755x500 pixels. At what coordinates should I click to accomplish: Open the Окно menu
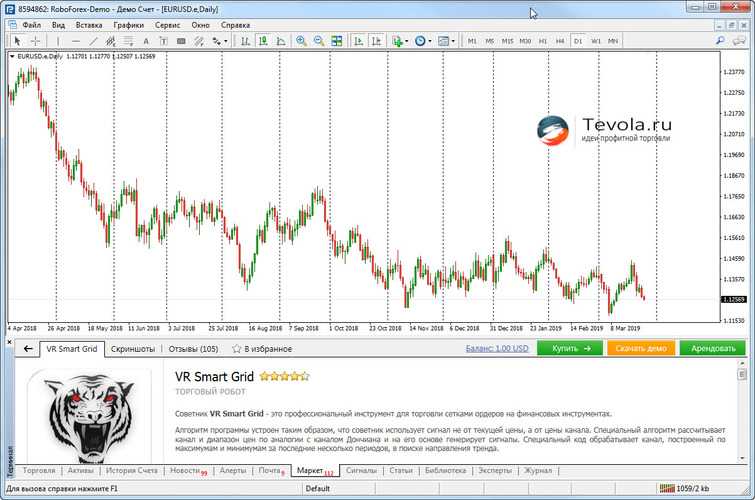click(200, 25)
